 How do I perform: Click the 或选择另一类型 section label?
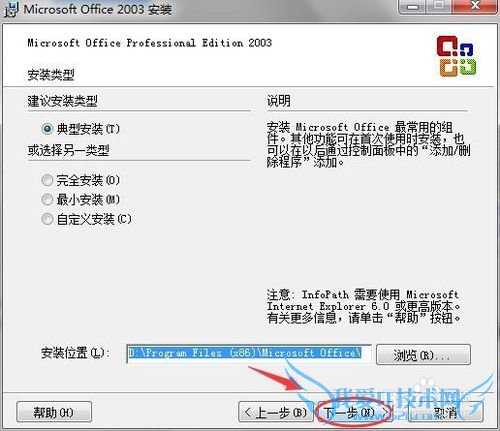click(68, 151)
